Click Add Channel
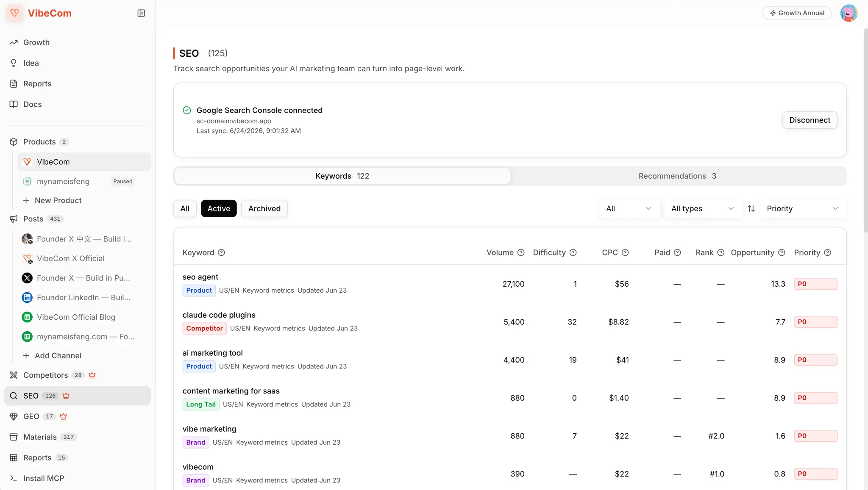The image size is (868, 490). tap(52, 356)
